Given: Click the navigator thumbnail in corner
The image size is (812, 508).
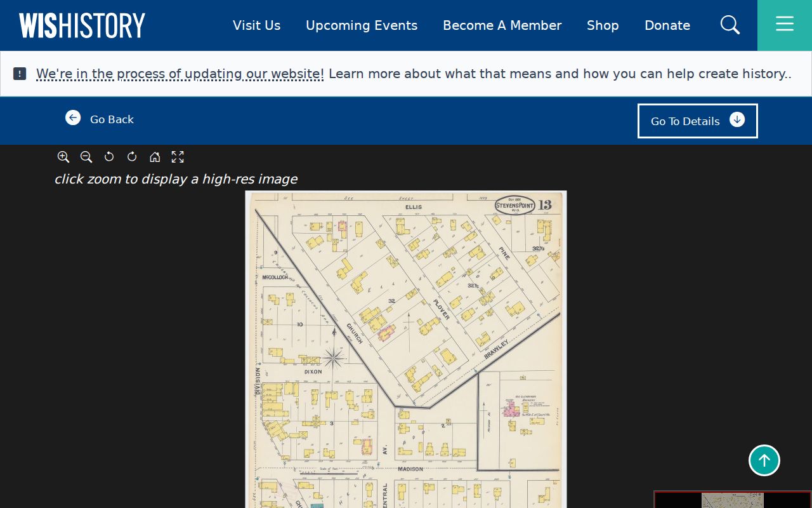Looking at the screenshot, I should coord(733,499).
